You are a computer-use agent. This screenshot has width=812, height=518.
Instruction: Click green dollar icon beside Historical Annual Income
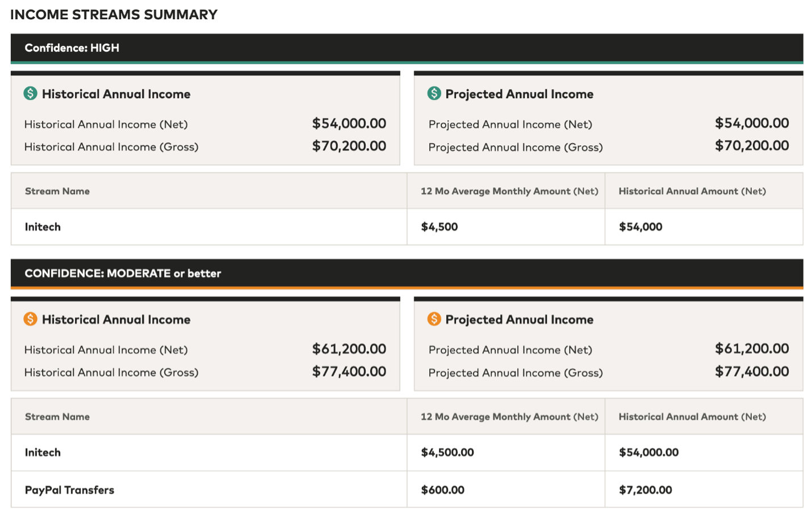click(30, 93)
